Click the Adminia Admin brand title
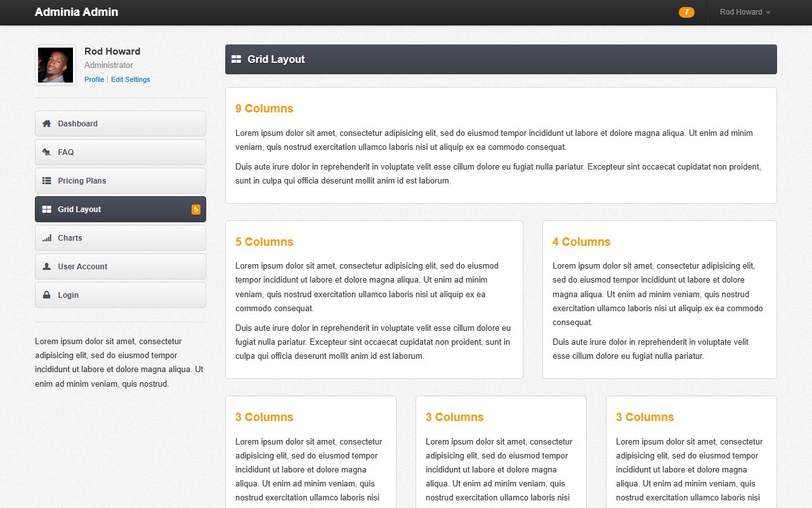This screenshot has height=508, width=812. [76, 11]
